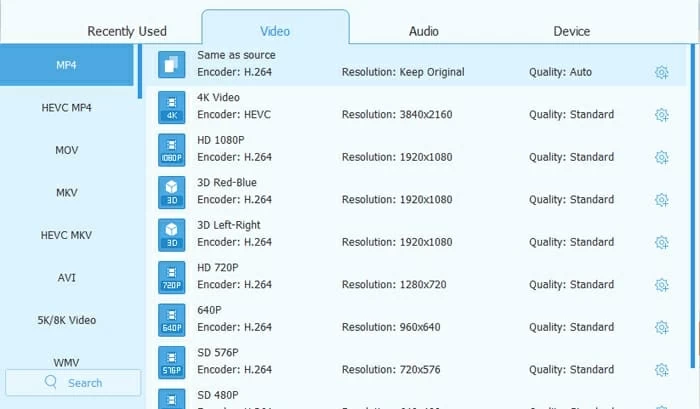Select AVI from the format sidebar
The width and height of the screenshot is (700, 409).
(67, 277)
